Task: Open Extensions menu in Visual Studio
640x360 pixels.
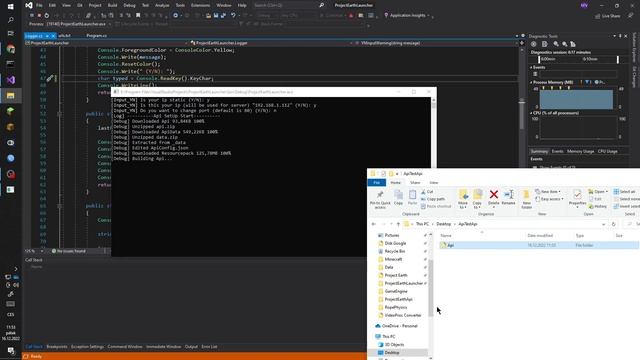Action: pos(200,5)
